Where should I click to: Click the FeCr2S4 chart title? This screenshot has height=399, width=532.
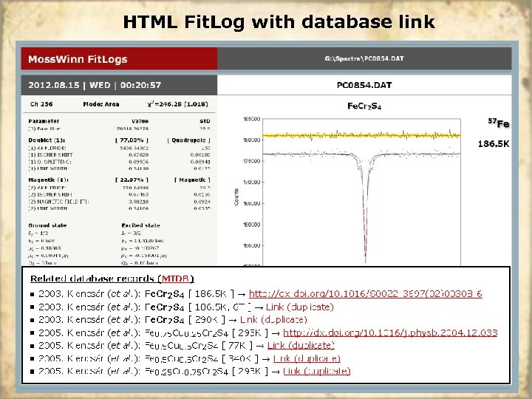(x=364, y=106)
